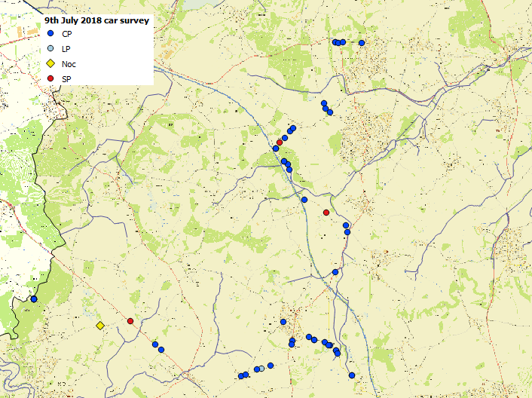Viewport: 532px width, 398px height.
Task: Click the red SP symbol in the legend
Action: click(50, 78)
